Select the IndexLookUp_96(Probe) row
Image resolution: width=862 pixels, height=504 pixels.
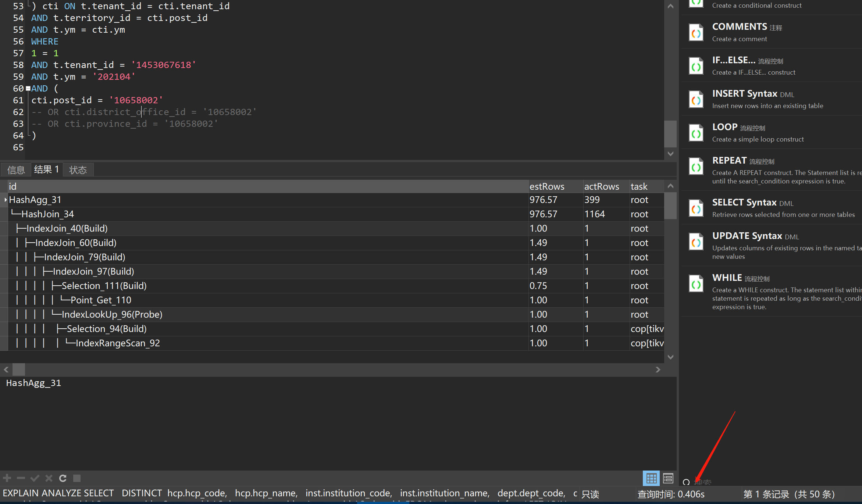tap(112, 314)
